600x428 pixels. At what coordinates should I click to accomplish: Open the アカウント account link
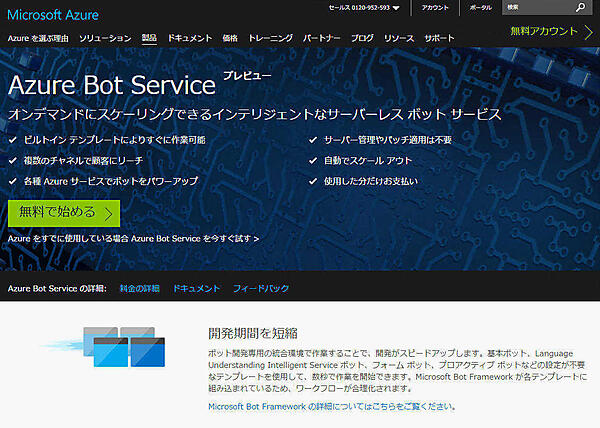[435, 8]
